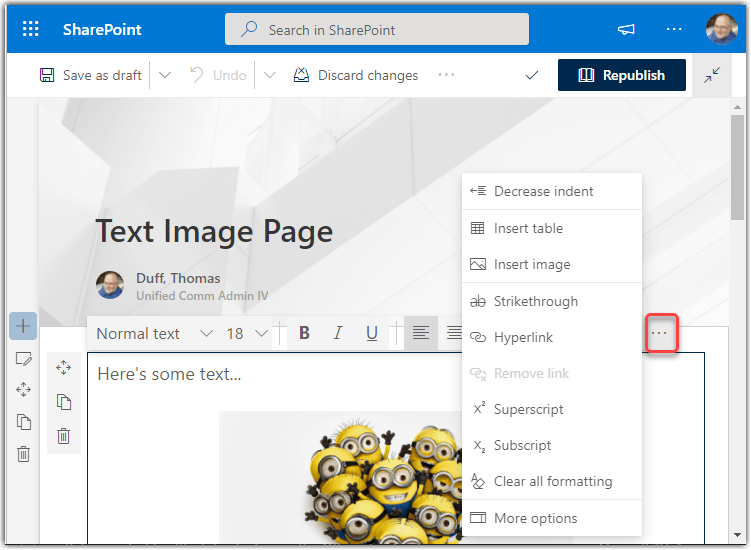Click the collapse arrows icon beside Republish
The width and height of the screenshot is (751, 550).
[x=711, y=76]
